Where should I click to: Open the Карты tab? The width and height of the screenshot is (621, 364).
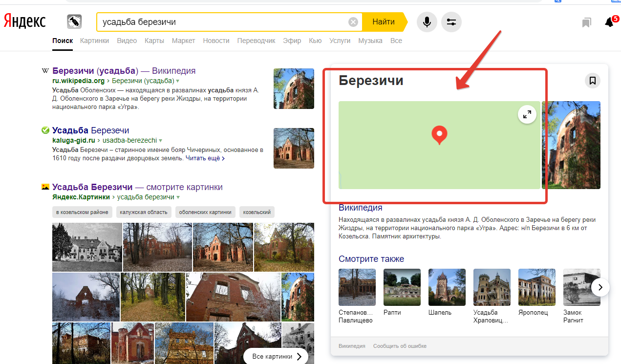pyautogui.click(x=154, y=41)
